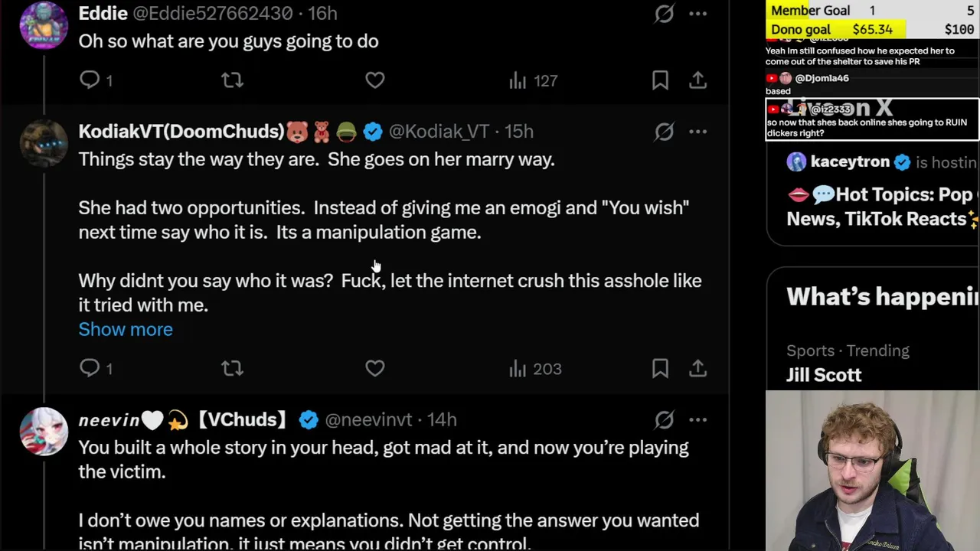Open the more options menu on Eddie's tweet

[697, 13]
